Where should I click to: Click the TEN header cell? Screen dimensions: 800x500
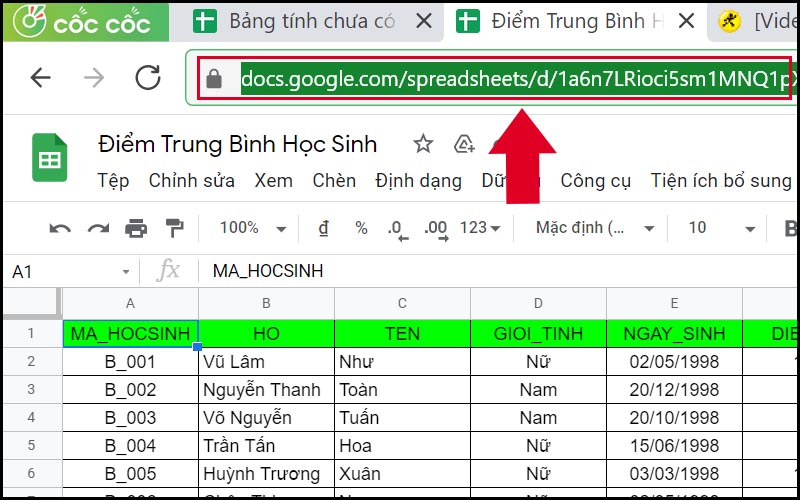pos(402,334)
